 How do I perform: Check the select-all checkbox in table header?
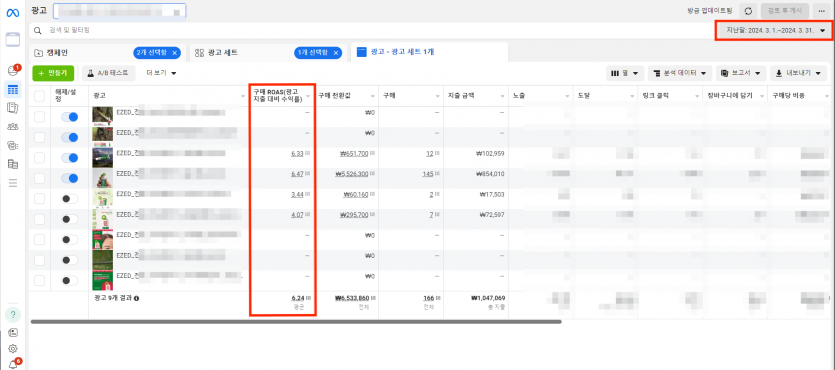(x=40, y=96)
